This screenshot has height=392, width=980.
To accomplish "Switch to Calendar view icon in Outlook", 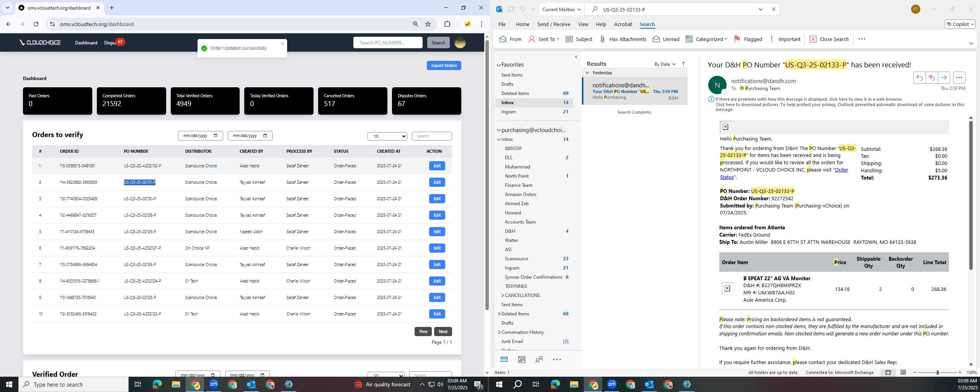I will [x=521, y=359].
